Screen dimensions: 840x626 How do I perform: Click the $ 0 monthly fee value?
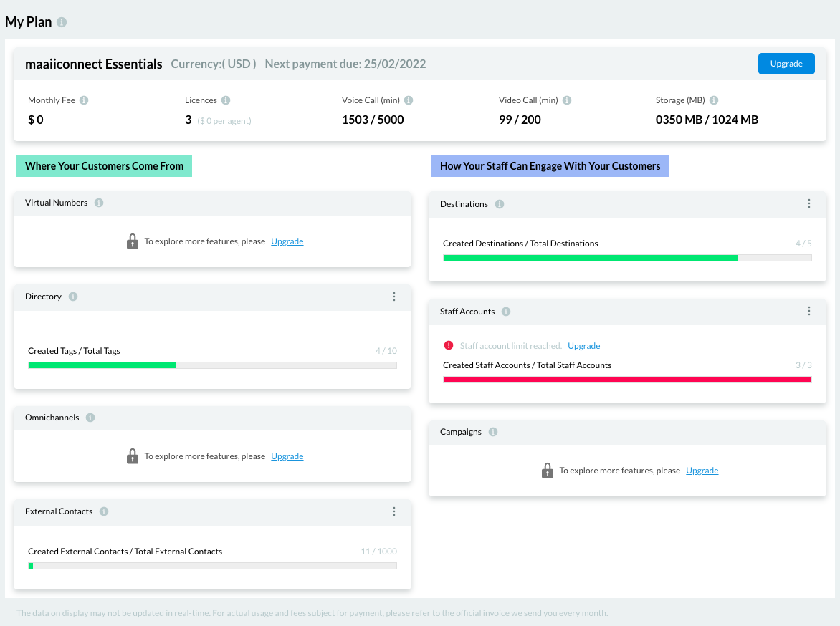(x=35, y=120)
